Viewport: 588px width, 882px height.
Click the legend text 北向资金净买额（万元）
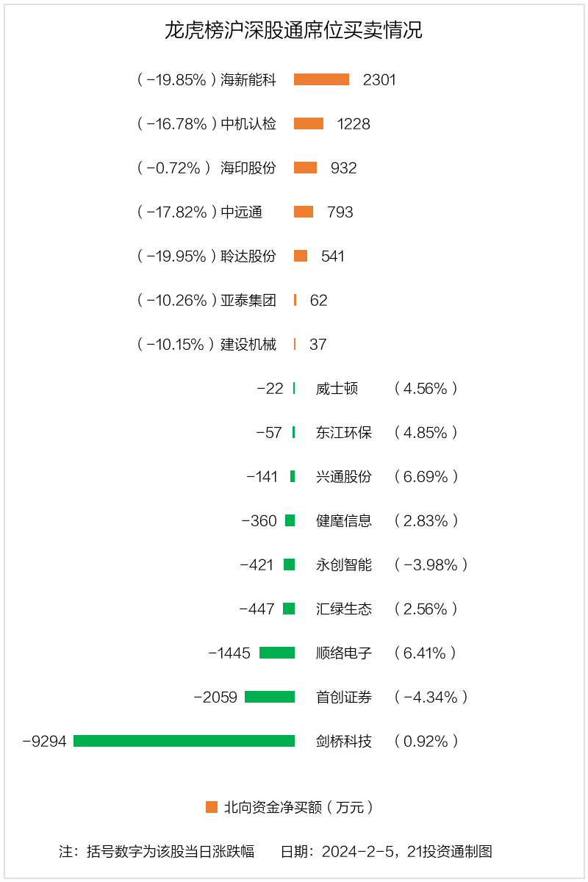click(x=299, y=807)
